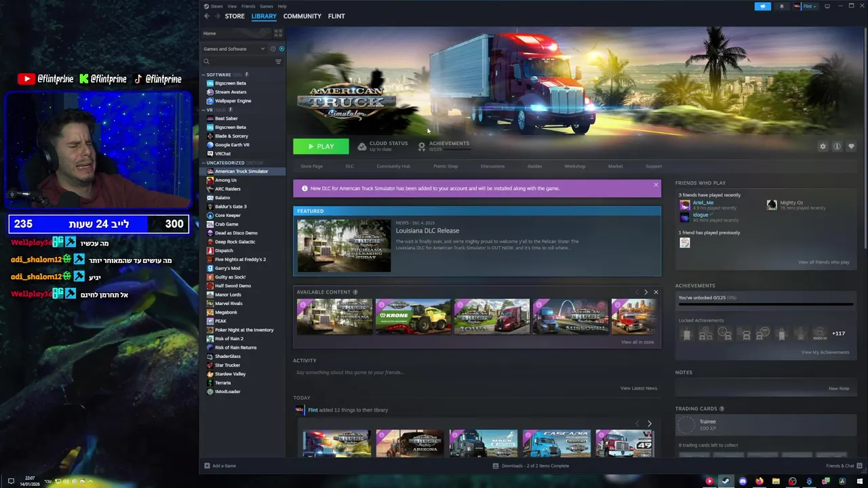Open the Krone DLC thumbnail
This screenshot has width=868, height=488.
pos(413,317)
